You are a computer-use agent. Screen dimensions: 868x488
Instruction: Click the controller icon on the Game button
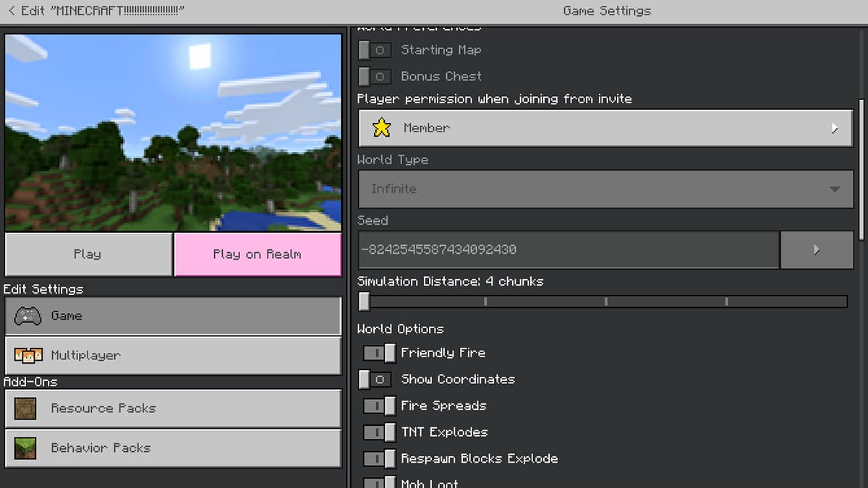pyautogui.click(x=27, y=315)
